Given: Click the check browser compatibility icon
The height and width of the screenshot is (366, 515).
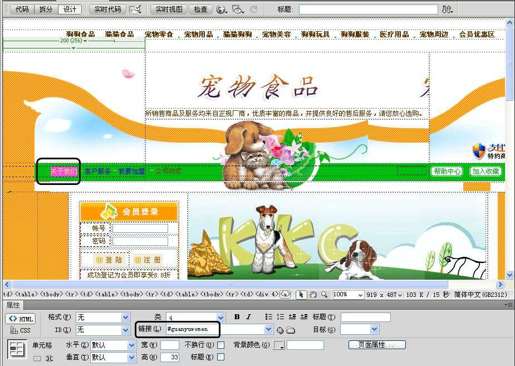Looking at the screenshot, I should point(135,9).
